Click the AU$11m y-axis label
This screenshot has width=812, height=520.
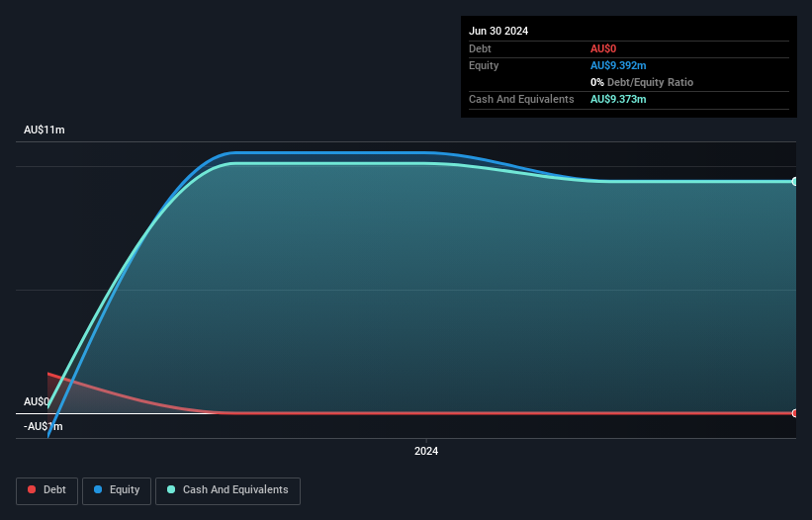[45, 130]
